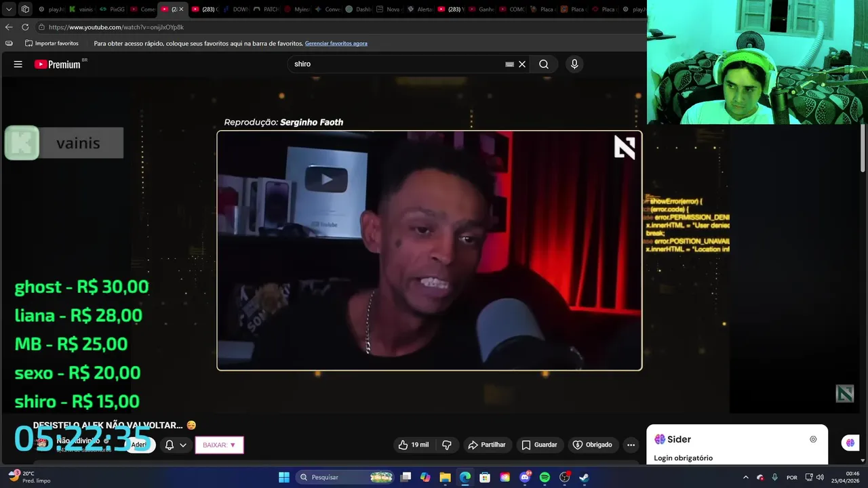This screenshot has width=868, height=488.
Task: Click the page vertical scrollbar
Action: point(863,148)
